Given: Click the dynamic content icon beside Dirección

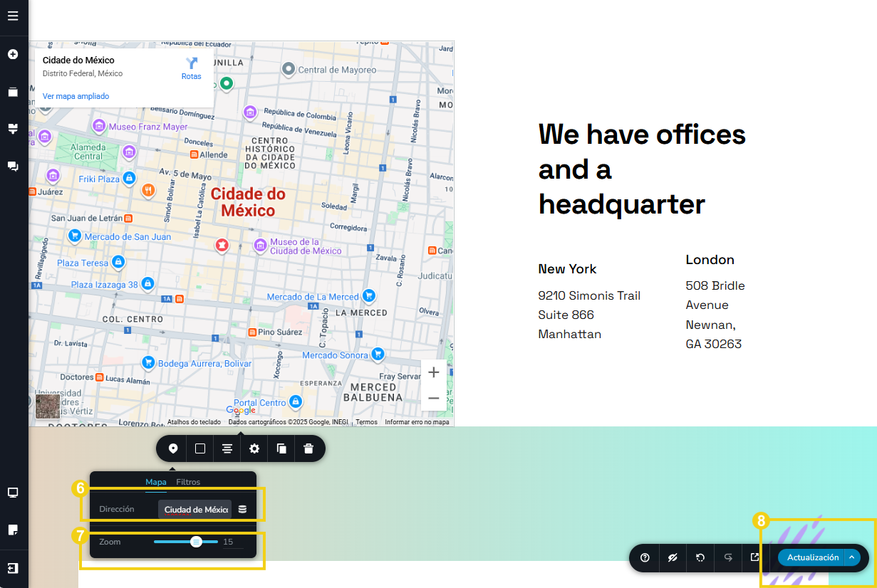Looking at the screenshot, I should point(242,509).
